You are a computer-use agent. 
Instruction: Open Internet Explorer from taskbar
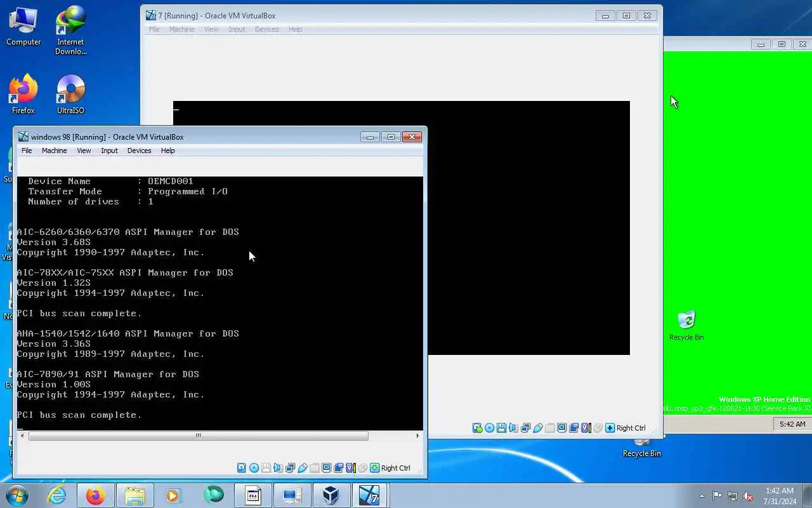57,495
